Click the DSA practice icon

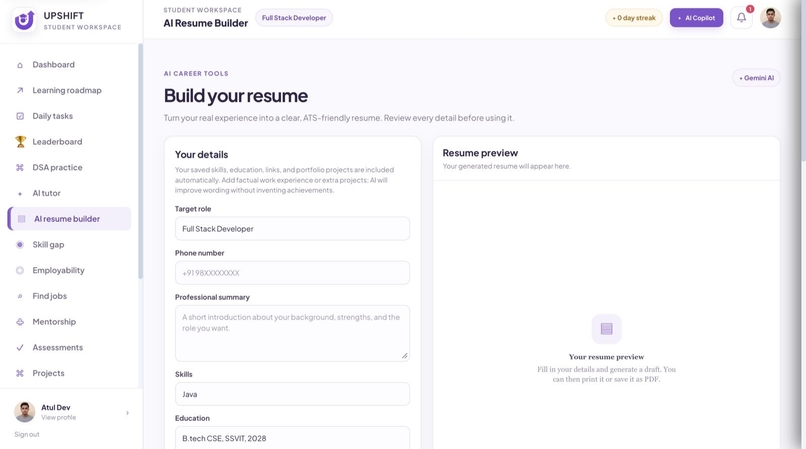pos(20,168)
